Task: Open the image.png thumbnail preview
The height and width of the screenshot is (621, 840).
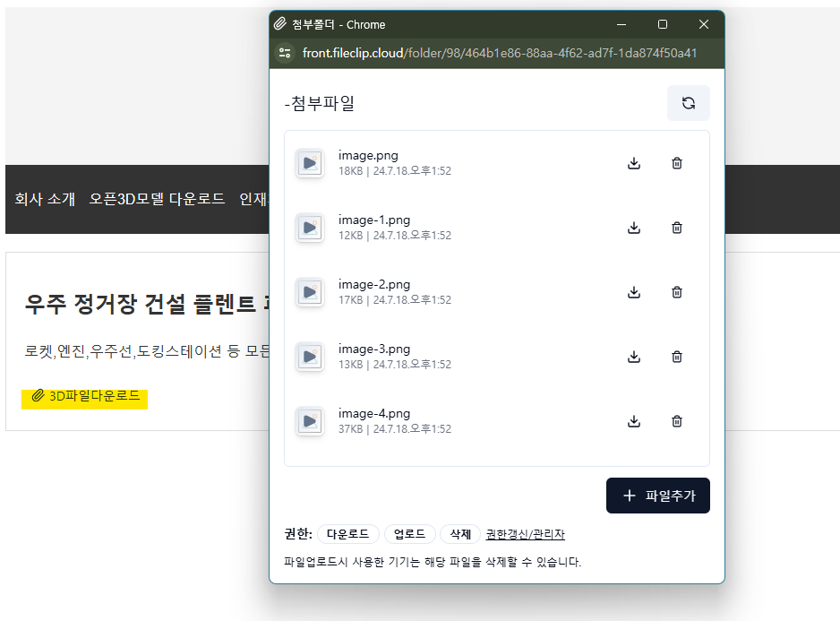Action: pyautogui.click(x=310, y=163)
